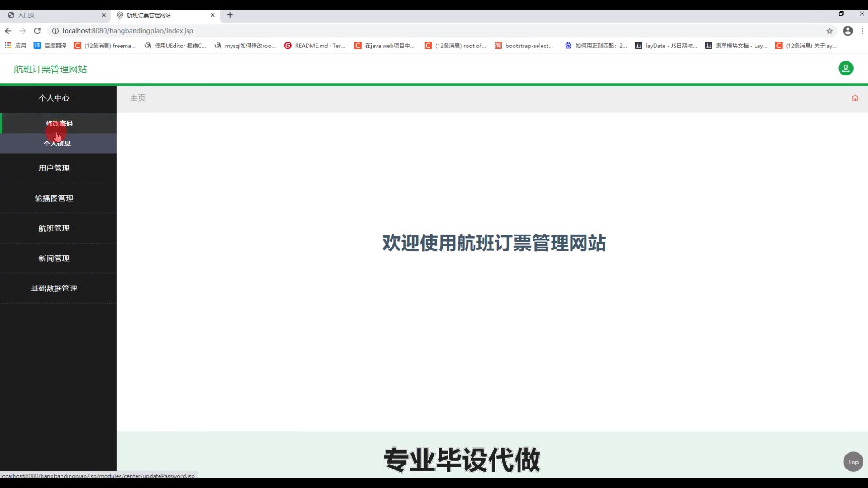Viewport: 868px width, 488px height.
Task: Select 个人信息 submenu item
Action: 57,144
